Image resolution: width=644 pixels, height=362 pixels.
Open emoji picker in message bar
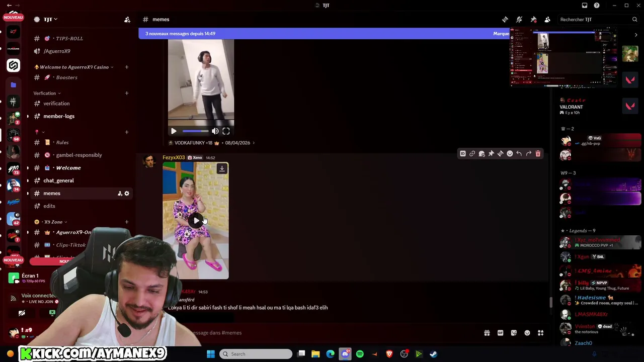coord(527,333)
